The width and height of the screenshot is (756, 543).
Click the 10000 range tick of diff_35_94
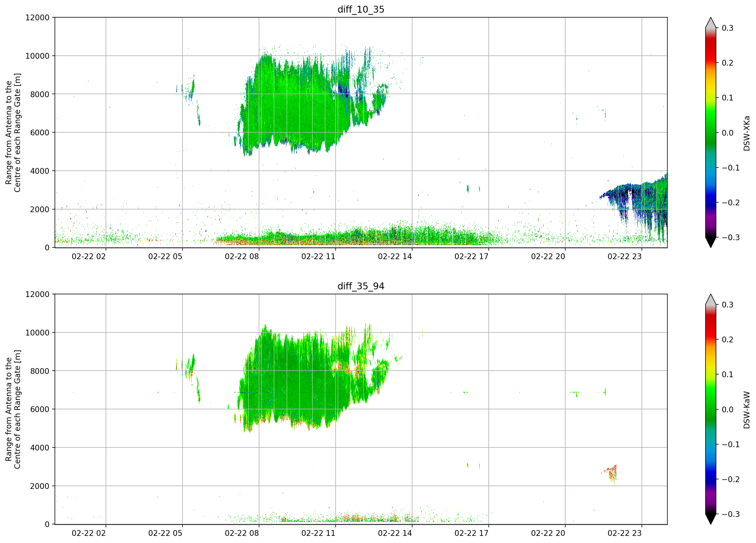(x=37, y=333)
